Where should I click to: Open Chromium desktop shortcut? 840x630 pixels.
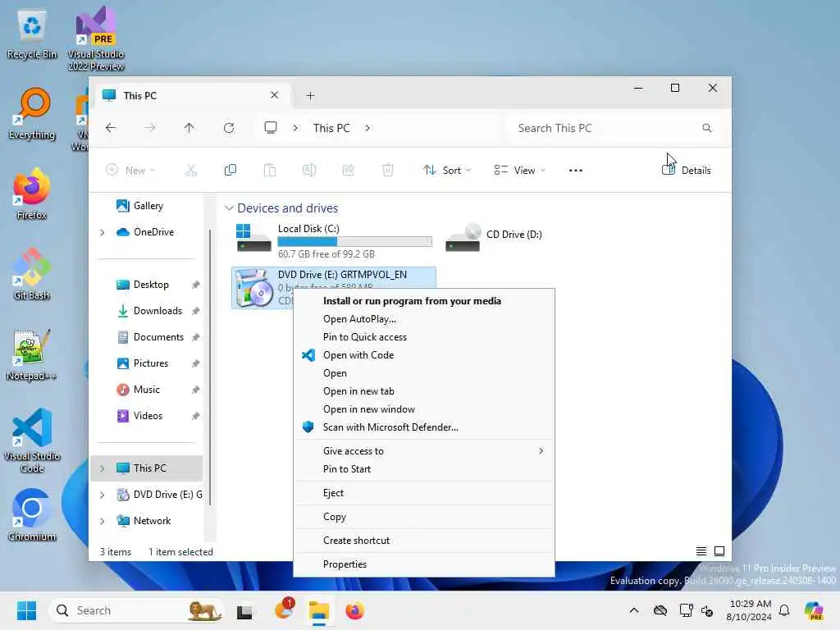32,515
